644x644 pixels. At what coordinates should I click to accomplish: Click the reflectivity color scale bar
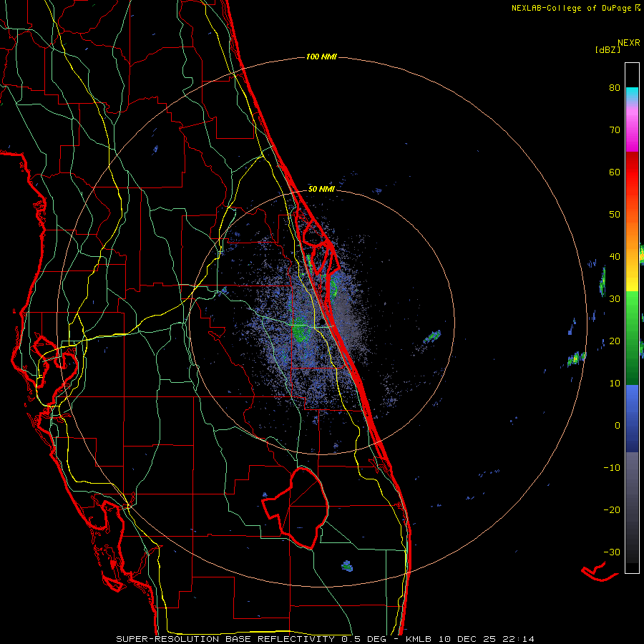pyautogui.click(x=632, y=318)
